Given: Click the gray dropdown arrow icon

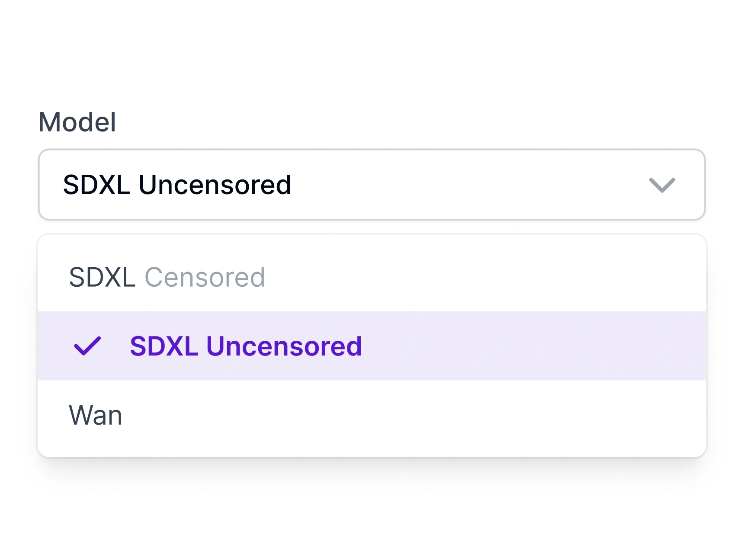Looking at the screenshot, I should (662, 185).
